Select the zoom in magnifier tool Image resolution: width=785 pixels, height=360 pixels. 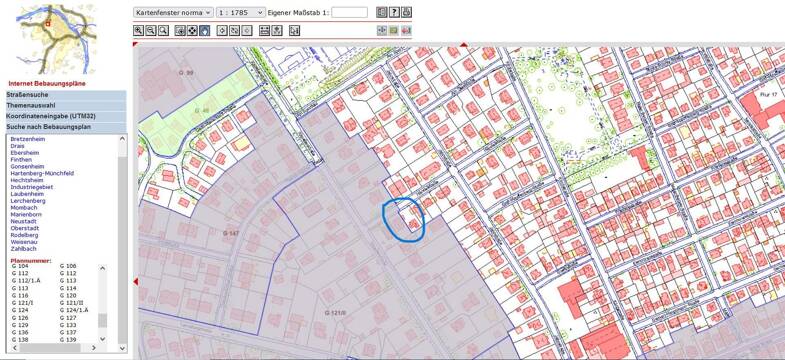[x=138, y=31]
